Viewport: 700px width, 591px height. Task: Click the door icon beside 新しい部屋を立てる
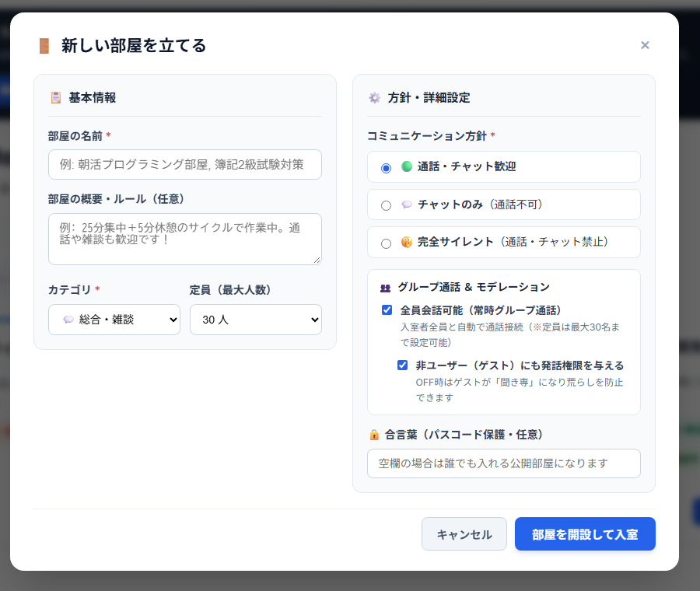(44, 46)
